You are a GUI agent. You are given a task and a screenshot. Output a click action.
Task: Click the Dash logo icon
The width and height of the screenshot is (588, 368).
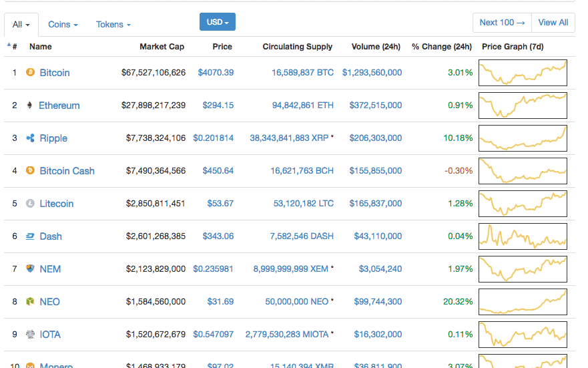coord(31,236)
